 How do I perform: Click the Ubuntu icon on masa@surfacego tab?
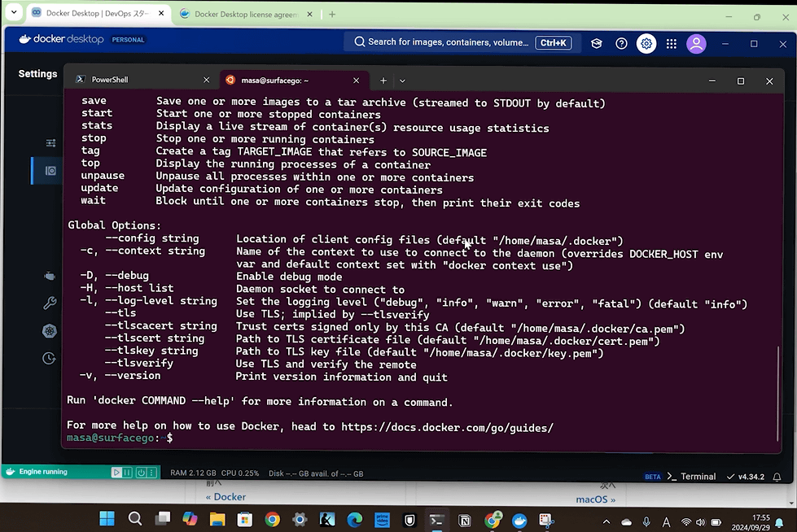point(230,80)
